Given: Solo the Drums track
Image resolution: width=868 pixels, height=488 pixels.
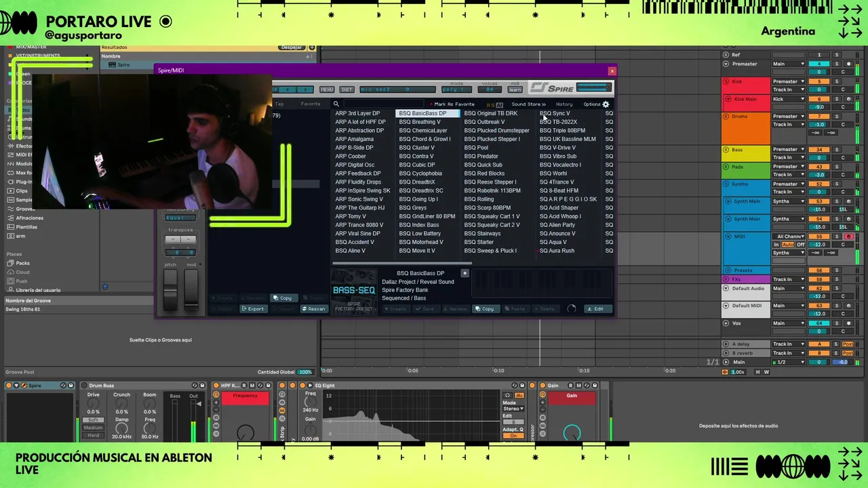Looking at the screenshot, I should tap(836, 117).
